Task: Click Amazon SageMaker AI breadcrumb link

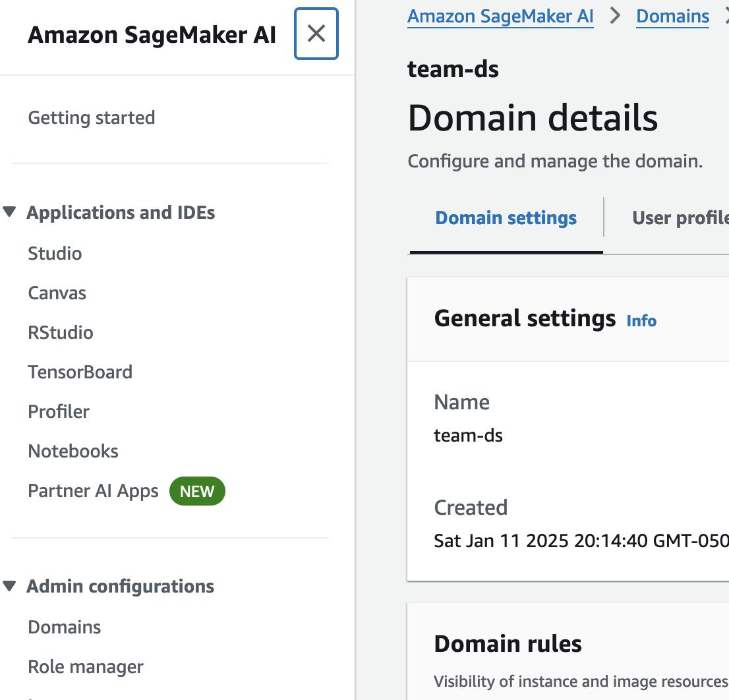Action: [500, 16]
